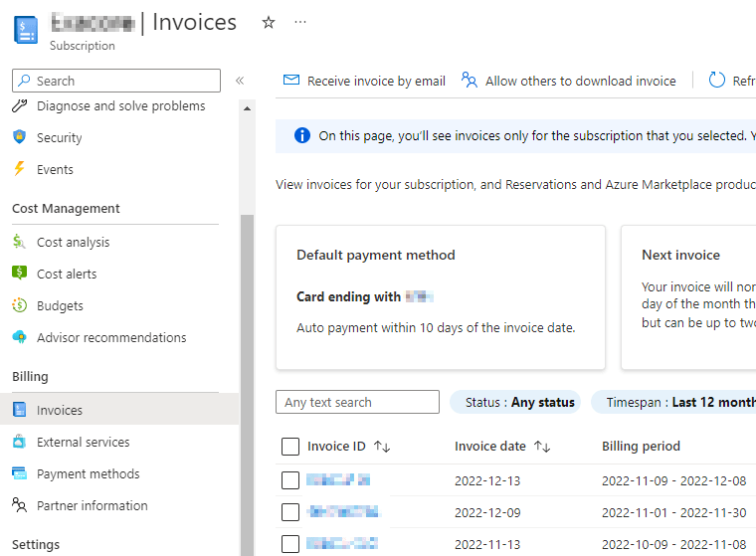Screen dimensions: 756x556
Task: Click the subscription billing icon in header
Action: click(x=26, y=30)
